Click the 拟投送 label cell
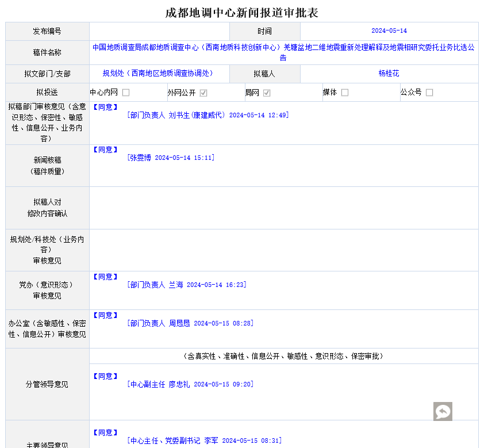 pyautogui.click(x=47, y=92)
